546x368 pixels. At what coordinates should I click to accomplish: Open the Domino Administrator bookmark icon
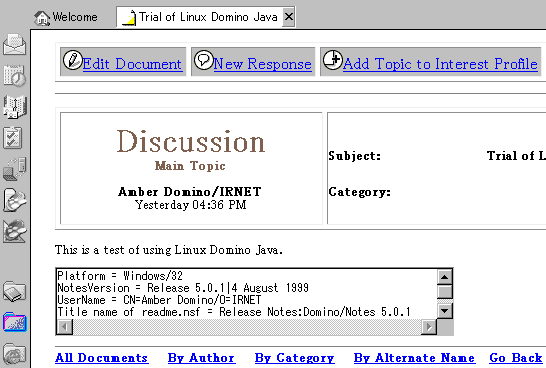14,200
